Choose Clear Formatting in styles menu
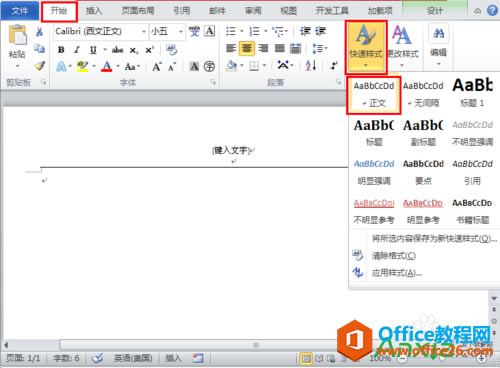Viewport: 500px width, 368px height. (x=394, y=256)
